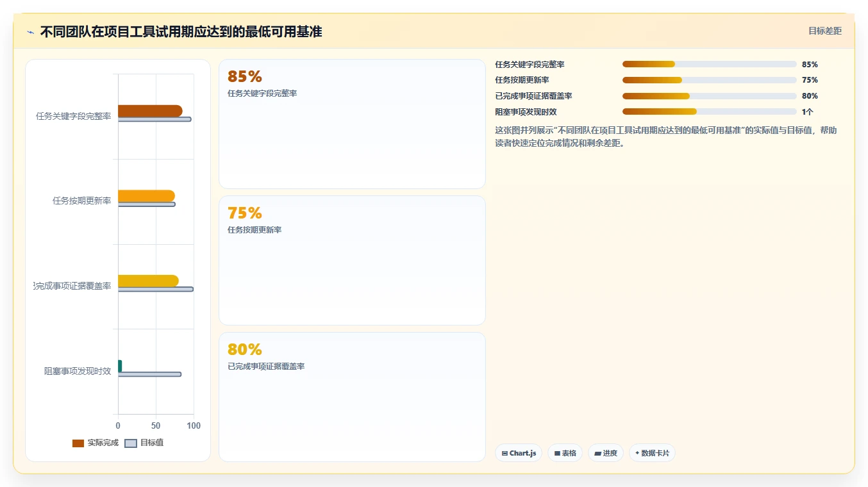Click the chart axis label 任务按期更新率
This screenshot has width=868, height=487.
[x=82, y=201]
